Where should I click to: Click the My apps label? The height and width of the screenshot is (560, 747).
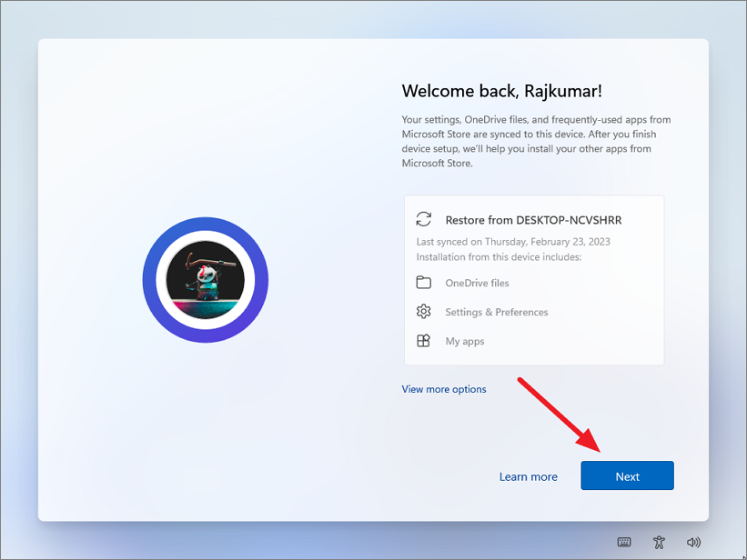point(465,342)
